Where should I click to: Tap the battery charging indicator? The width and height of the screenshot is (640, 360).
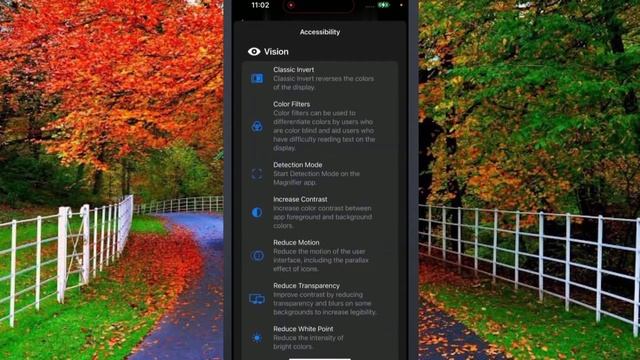pyautogui.click(x=383, y=5)
